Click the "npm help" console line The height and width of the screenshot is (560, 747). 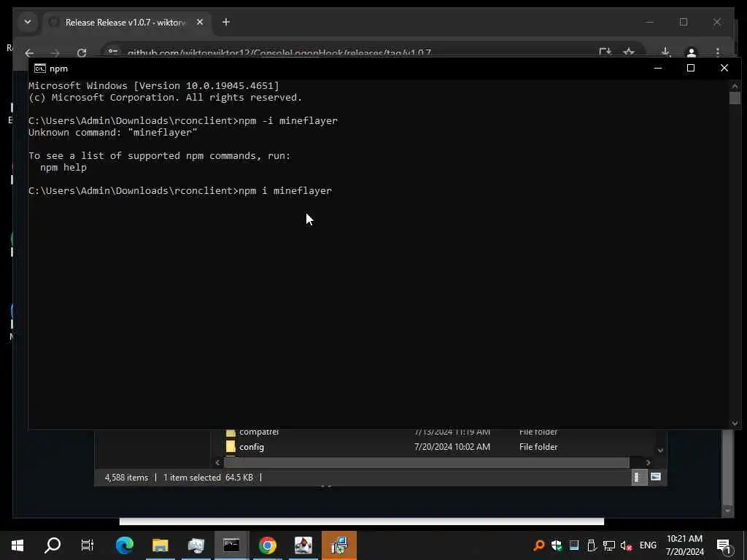coord(63,168)
